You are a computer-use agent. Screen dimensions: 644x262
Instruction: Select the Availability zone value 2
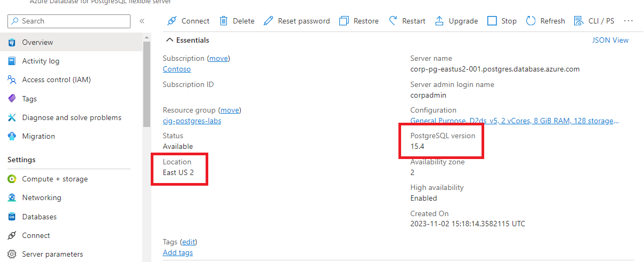[x=412, y=172]
